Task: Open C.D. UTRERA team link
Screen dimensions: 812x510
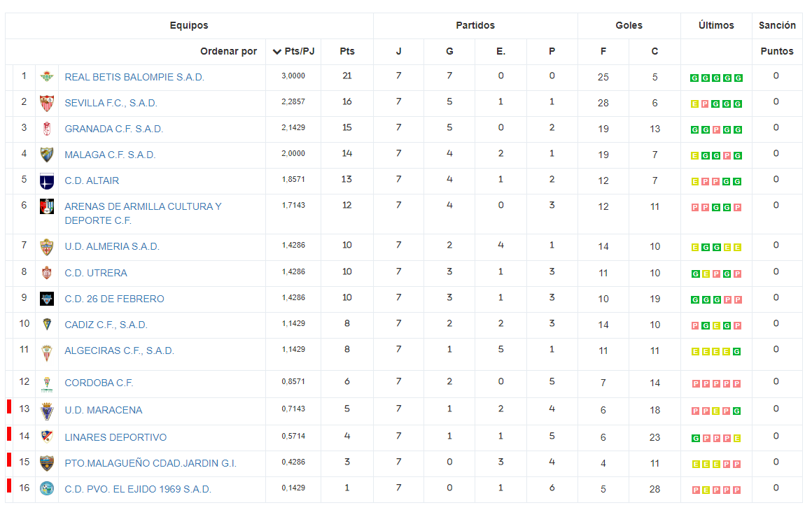Action: point(96,273)
